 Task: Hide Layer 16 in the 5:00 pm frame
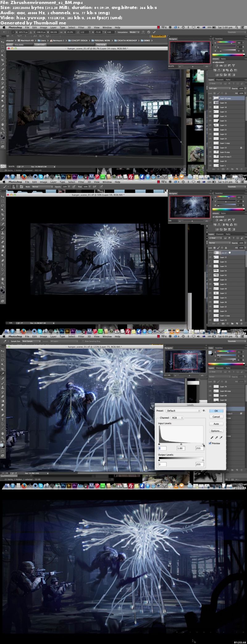[210, 107]
